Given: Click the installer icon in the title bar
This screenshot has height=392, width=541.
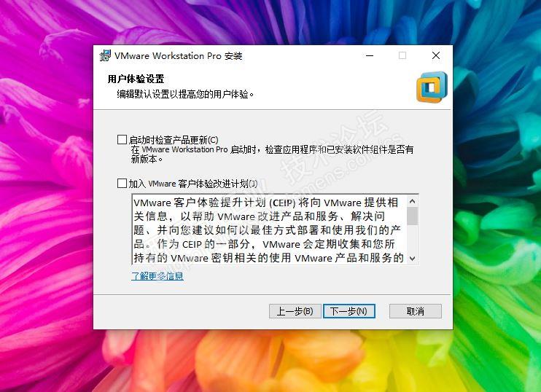Looking at the screenshot, I should point(105,55).
